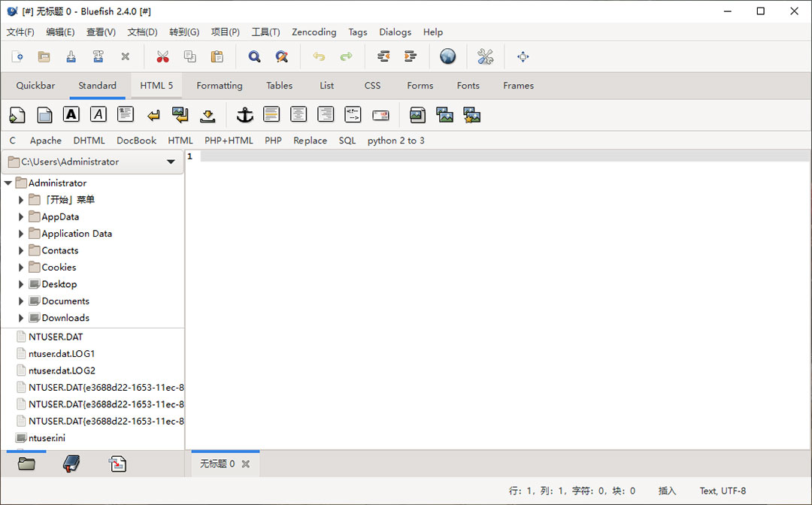Click the Bold text icon

(71, 114)
